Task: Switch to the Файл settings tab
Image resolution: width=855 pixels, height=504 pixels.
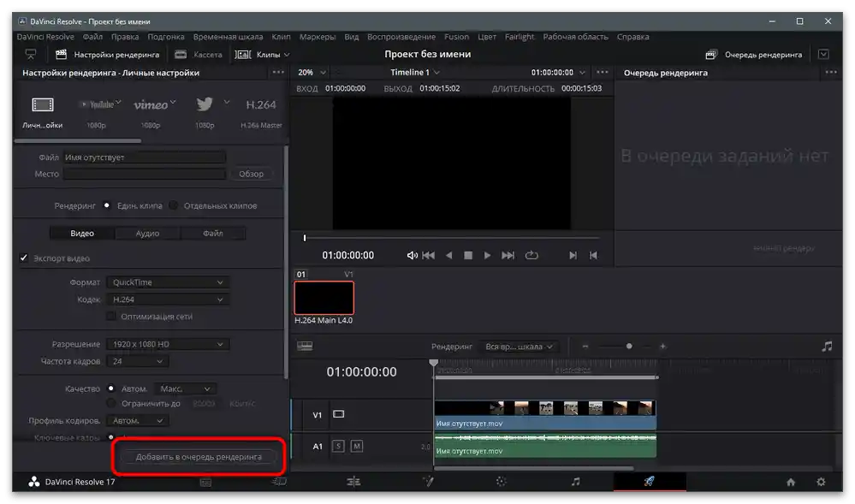Action: [x=212, y=233]
